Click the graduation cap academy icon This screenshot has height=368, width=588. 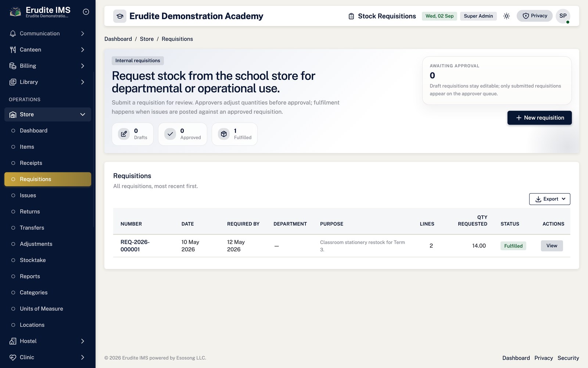click(x=120, y=16)
